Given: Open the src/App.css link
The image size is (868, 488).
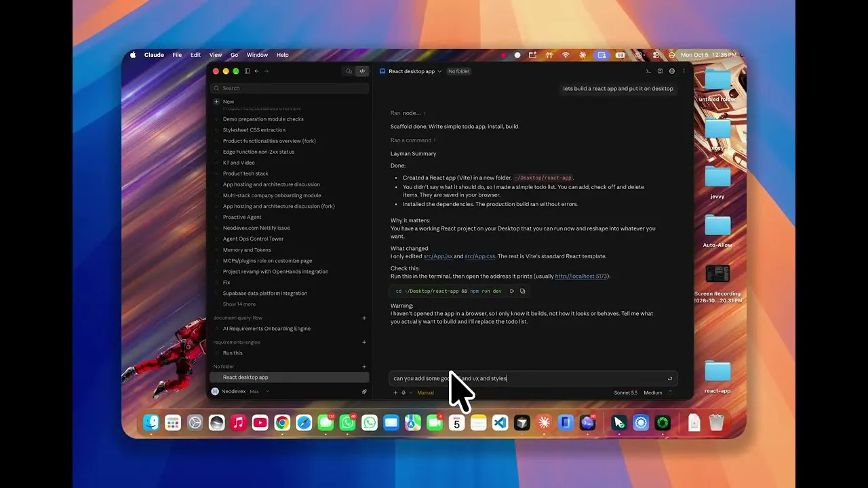Looking at the screenshot, I should (480, 256).
